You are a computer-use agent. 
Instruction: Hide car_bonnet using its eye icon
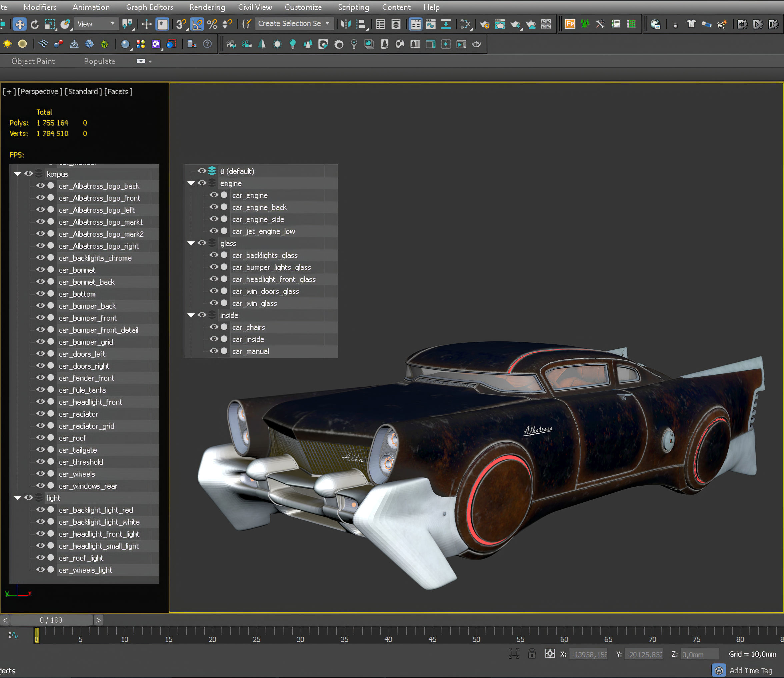[x=40, y=270]
